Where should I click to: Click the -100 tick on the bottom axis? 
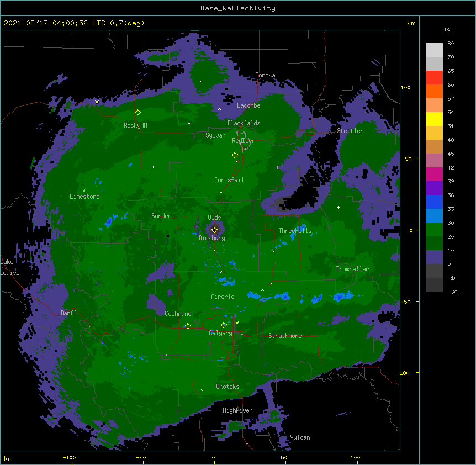point(69,457)
